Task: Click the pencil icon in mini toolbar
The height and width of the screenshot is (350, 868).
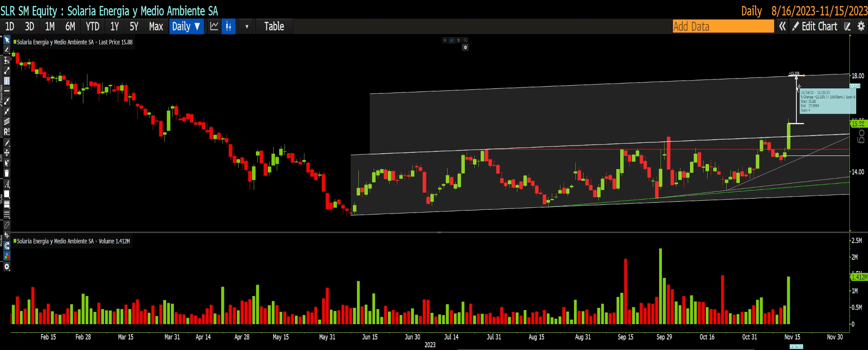Action: (x=452, y=40)
